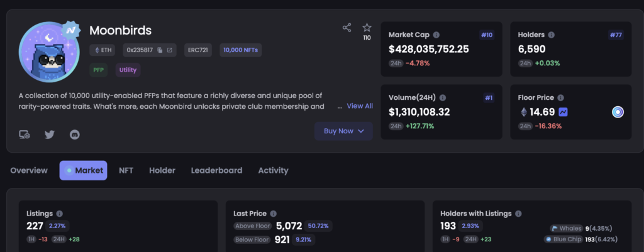Expand description with View All
644x252 pixels.
[x=360, y=106]
